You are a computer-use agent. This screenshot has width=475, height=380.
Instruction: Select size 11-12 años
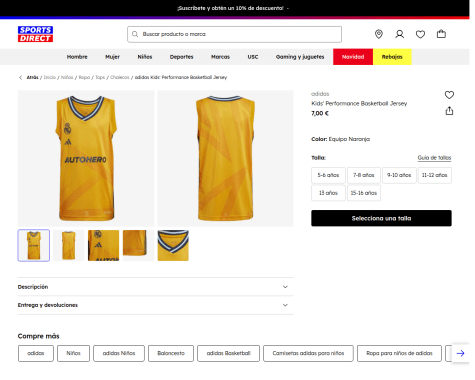click(434, 175)
